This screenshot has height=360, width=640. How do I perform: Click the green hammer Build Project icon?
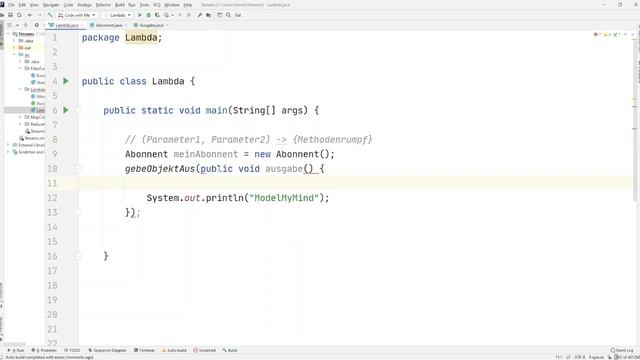coord(50,15)
